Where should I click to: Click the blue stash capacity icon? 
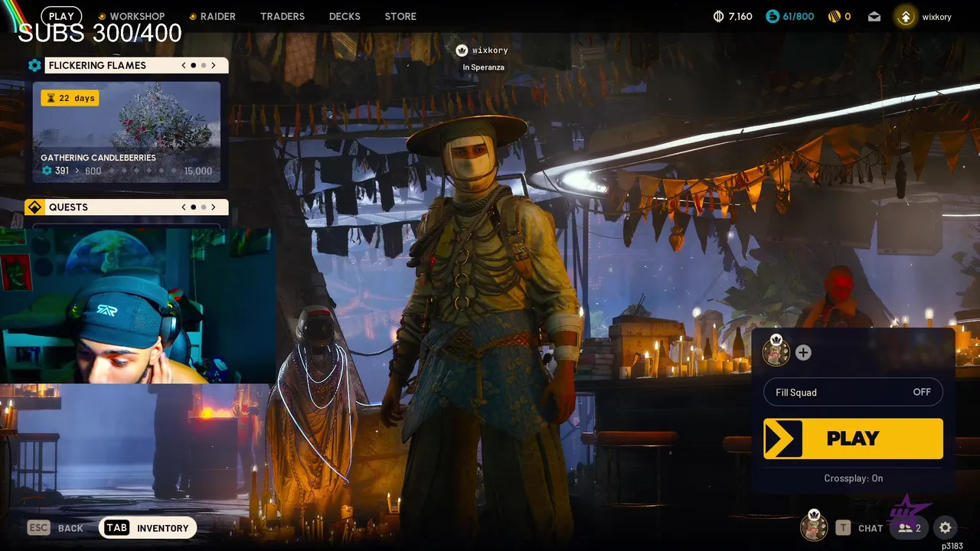tap(773, 16)
